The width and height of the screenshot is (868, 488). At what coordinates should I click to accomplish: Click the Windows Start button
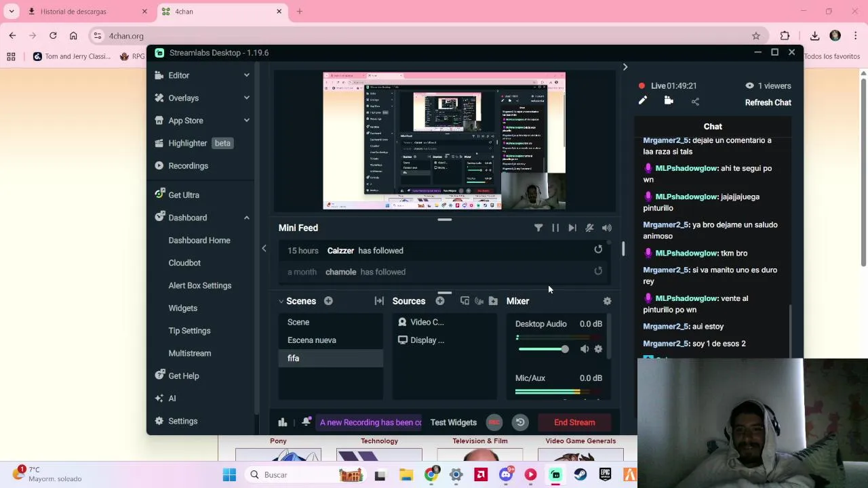[229, 474]
